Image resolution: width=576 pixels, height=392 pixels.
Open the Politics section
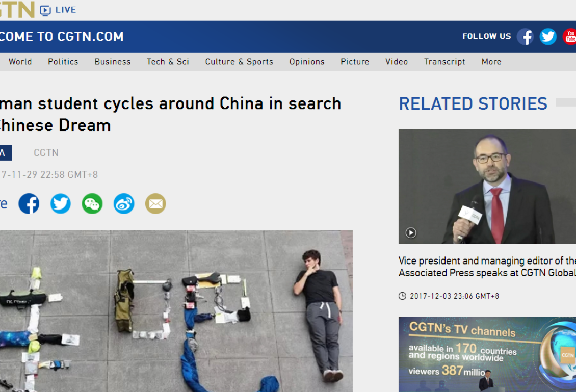[63, 62]
